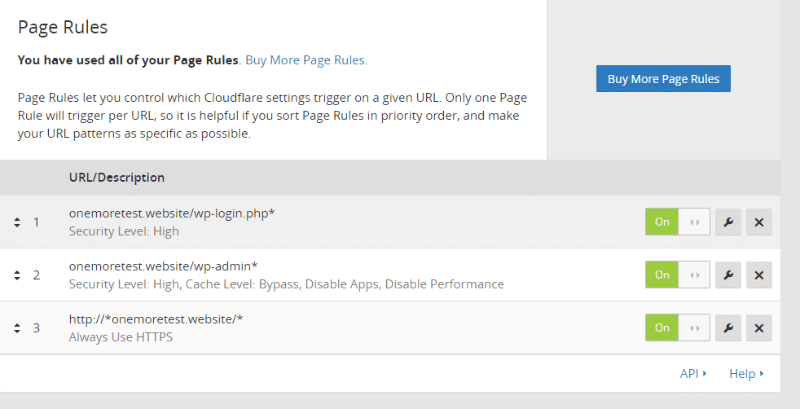This screenshot has height=409, width=800.
Task: Select the onemoretest.website/wp-admin* URL text
Action: tap(163, 266)
